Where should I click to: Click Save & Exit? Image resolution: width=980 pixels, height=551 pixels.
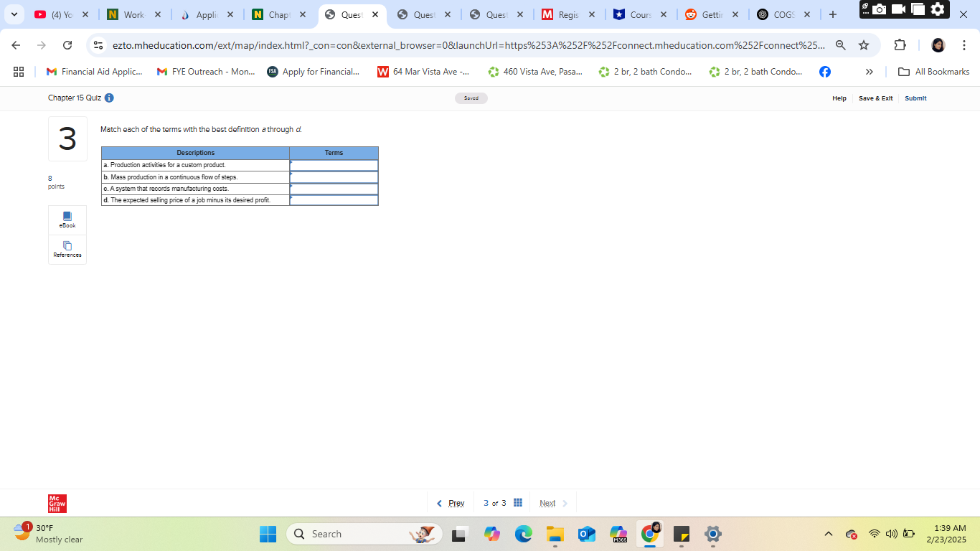[x=876, y=98]
